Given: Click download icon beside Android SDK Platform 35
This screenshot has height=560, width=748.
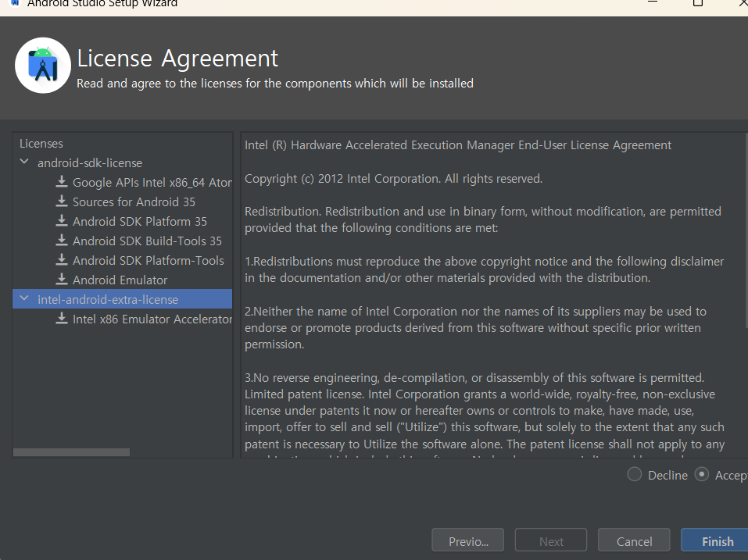Looking at the screenshot, I should coord(62,221).
